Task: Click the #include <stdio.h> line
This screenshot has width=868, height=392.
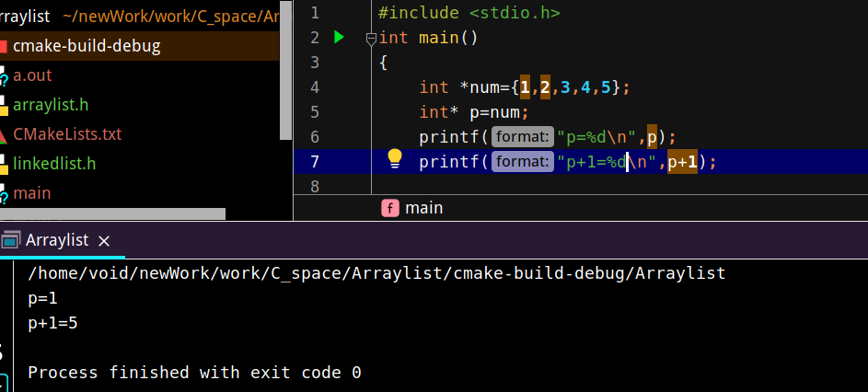Action: tap(469, 13)
